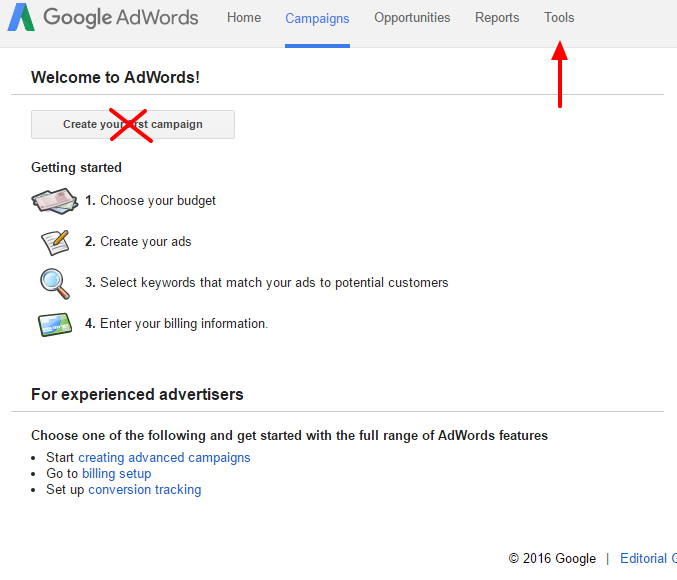Click the Google AdWords logo
This screenshot has width=677, height=580.
(103, 17)
